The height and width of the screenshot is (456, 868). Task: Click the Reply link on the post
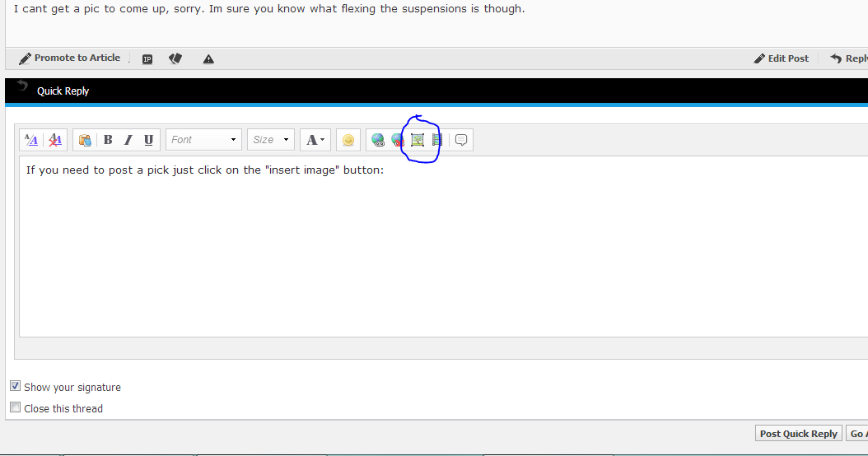point(848,58)
